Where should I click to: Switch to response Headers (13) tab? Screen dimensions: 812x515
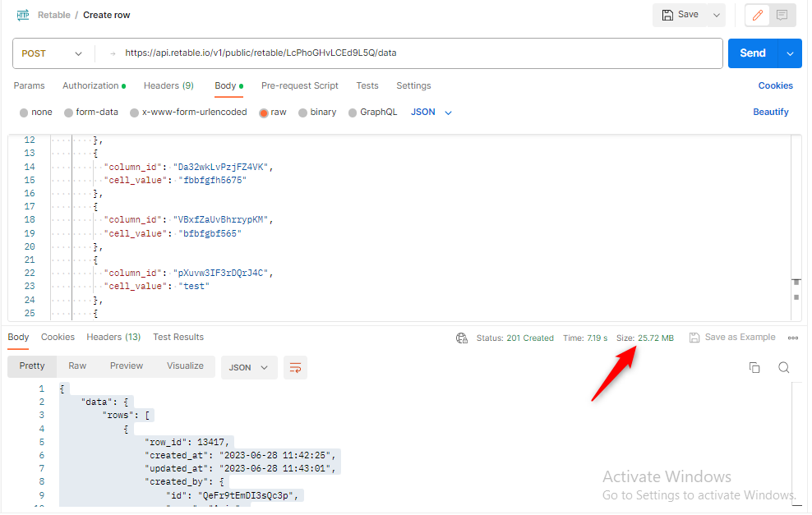click(x=113, y=337)
